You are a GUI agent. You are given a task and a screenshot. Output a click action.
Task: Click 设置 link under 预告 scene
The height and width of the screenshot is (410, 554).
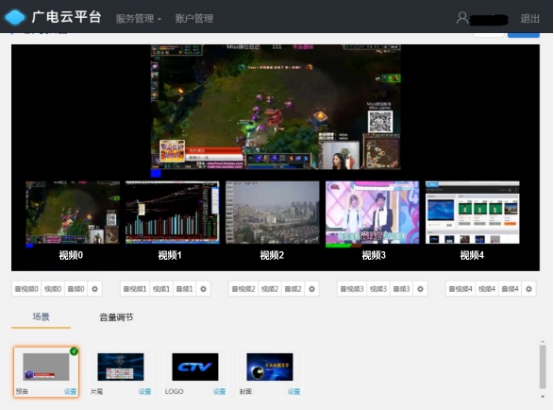point(70,391)
